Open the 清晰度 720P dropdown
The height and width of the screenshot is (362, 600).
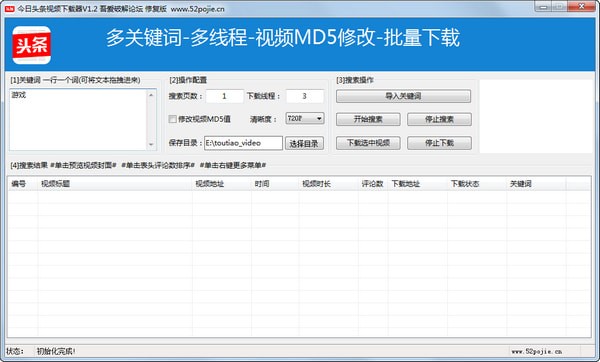tap(305, 119)
